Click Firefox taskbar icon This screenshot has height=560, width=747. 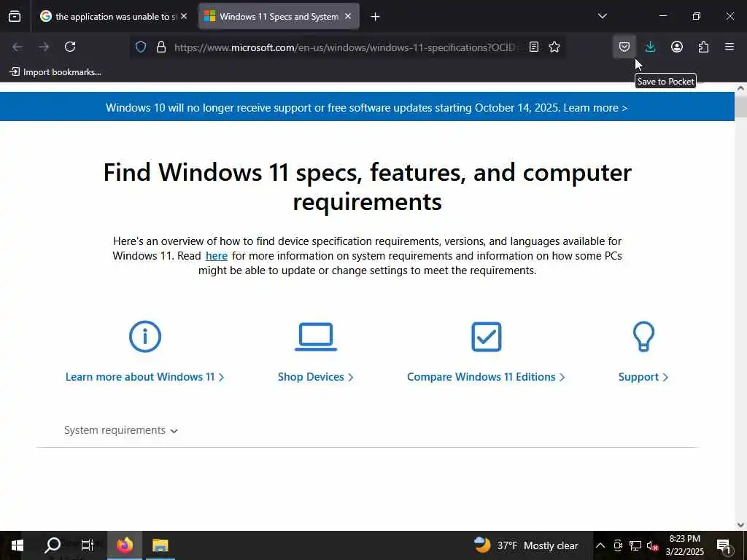(125, 545)
